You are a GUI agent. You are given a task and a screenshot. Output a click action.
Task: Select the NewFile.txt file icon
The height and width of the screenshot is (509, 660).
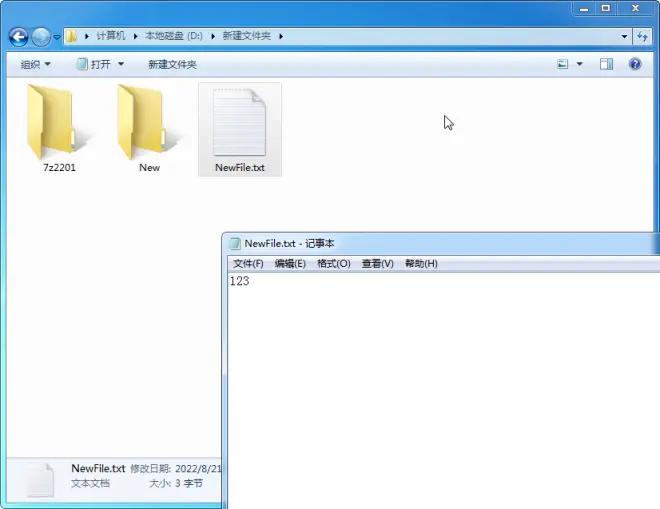tap(240, 122)
